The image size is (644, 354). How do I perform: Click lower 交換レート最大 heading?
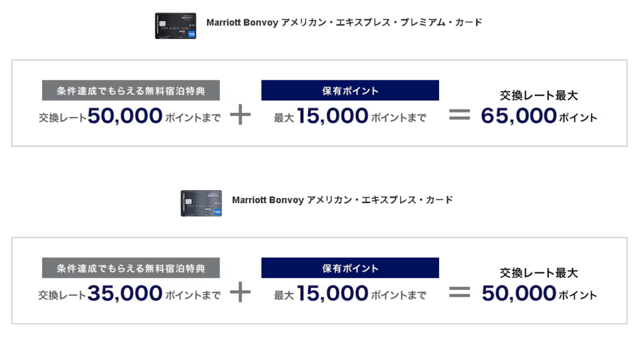pyautogui.click(x=539, y=273)
